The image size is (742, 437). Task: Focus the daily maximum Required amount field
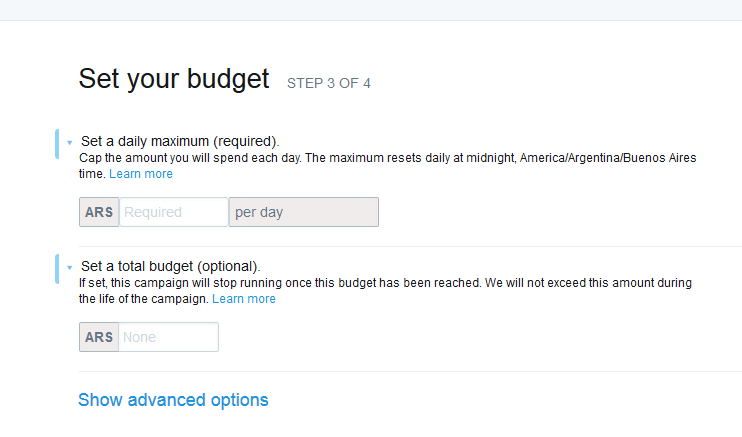173,212
